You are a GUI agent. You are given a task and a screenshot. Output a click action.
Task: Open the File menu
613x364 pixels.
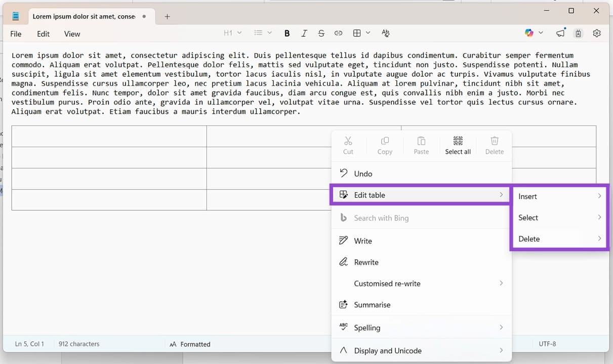[16, 34]
